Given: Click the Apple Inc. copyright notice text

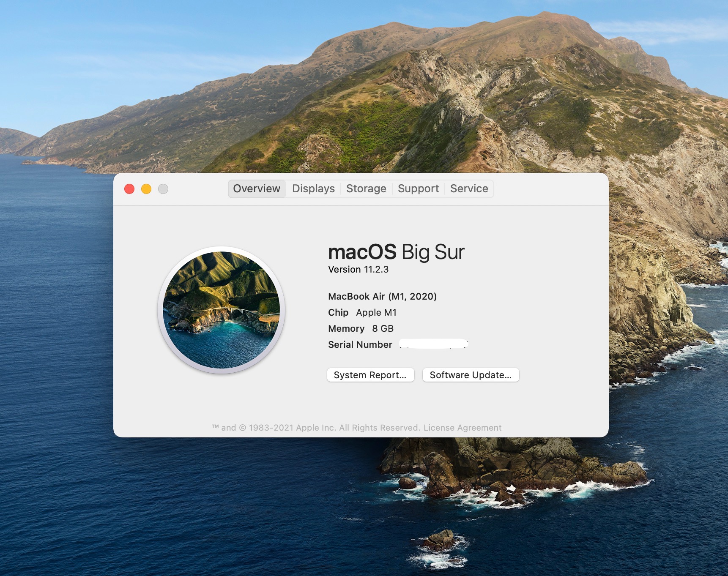Looking at the screenshot, I should (316, 428).
